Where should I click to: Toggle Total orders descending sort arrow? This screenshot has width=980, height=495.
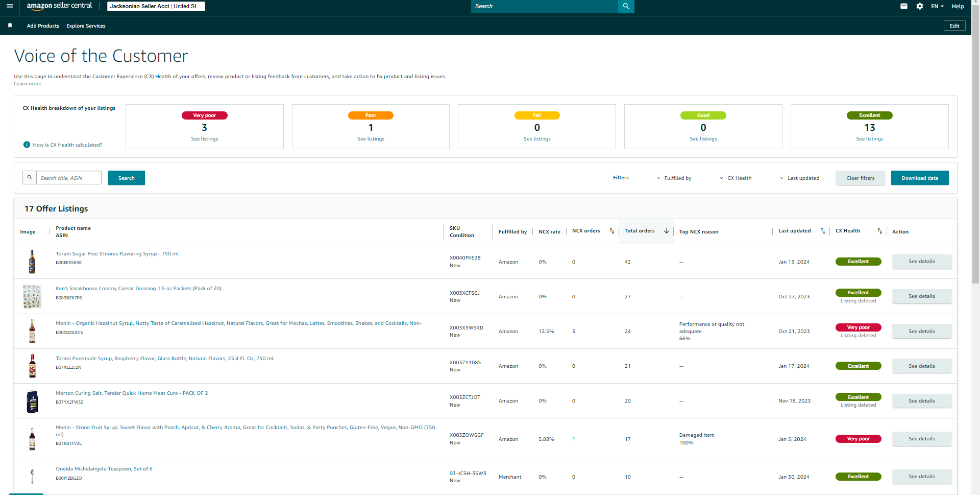pos(666,231)
